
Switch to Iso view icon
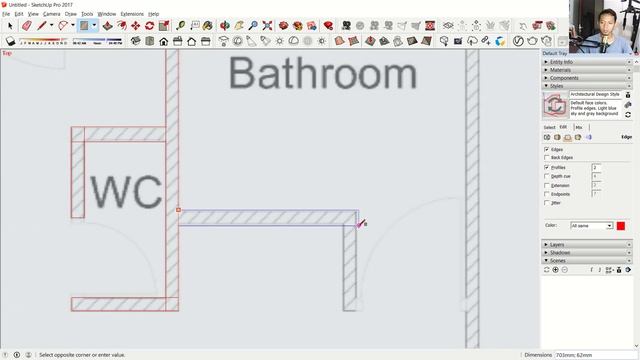(x=136, y=41)
